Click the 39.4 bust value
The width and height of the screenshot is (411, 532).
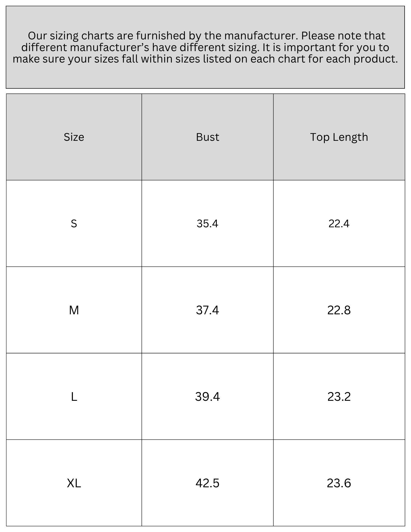[207, 397]
